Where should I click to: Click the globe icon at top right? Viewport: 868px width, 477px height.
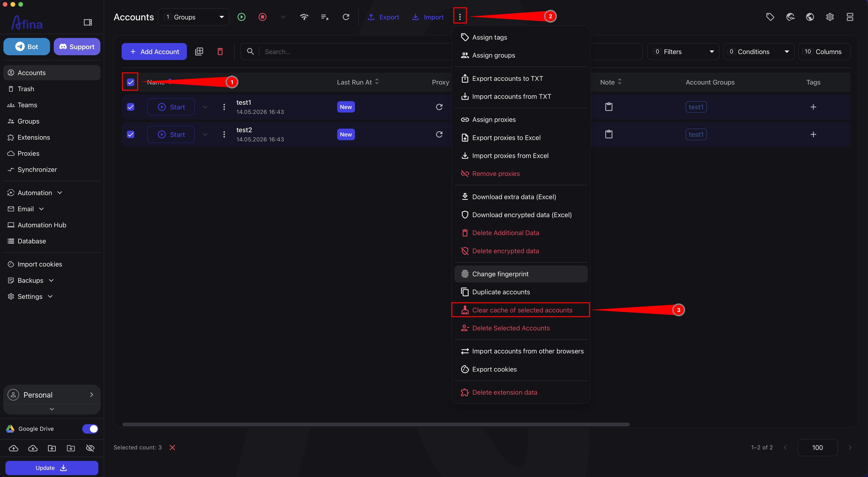coord(810,17)
